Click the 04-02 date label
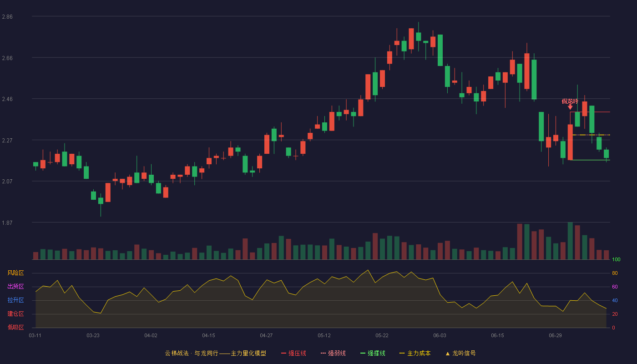This screenshot has width=637, height=364. [151, 335]
